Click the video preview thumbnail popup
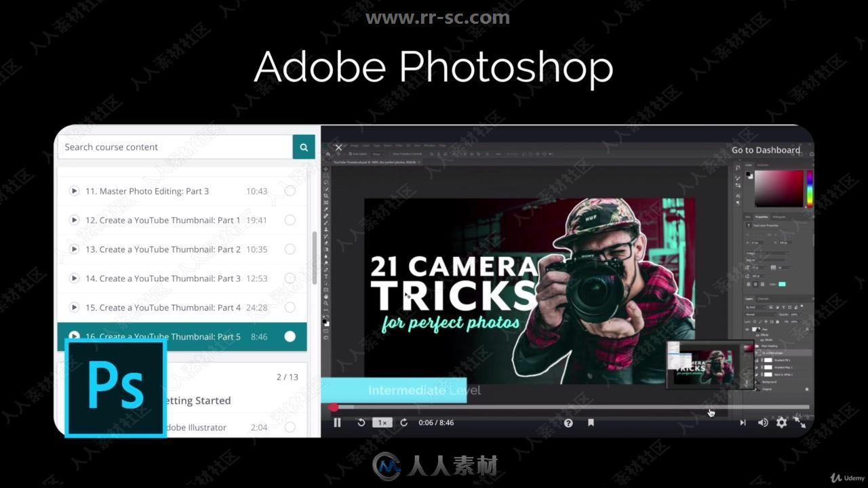868x488 pixels. click(x=709, y=365)
